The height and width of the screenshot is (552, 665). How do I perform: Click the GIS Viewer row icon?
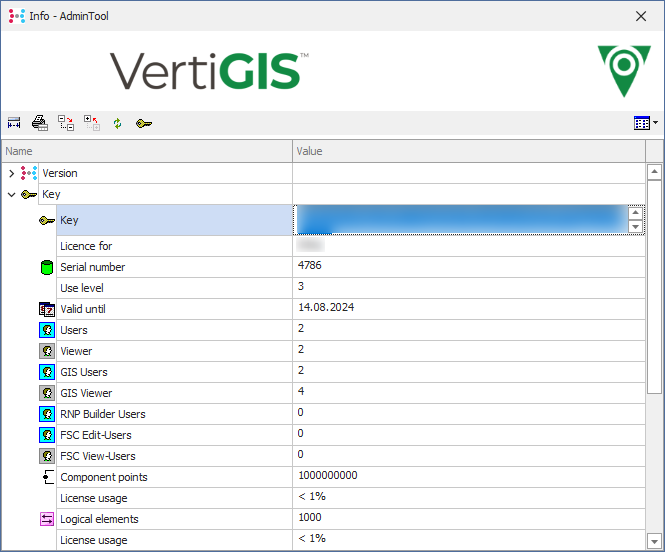[47, 393]
